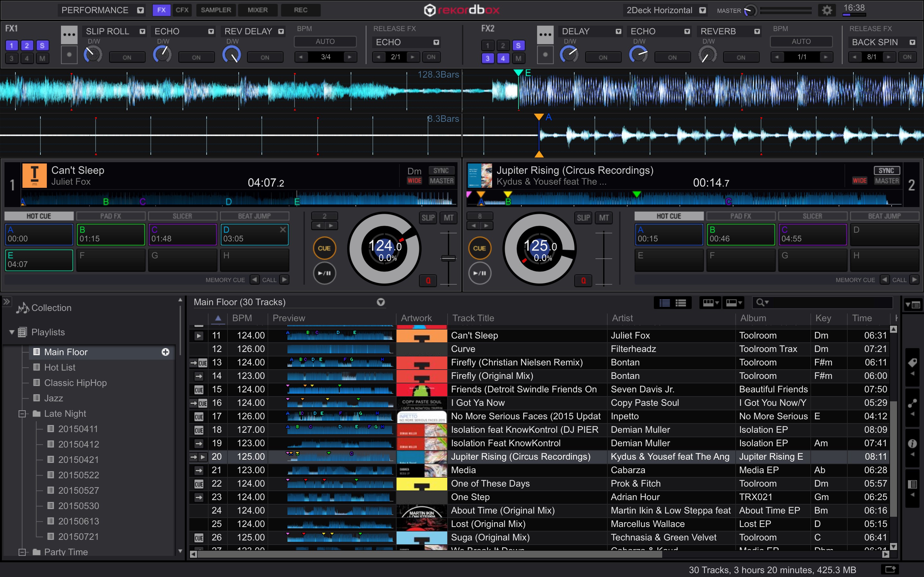Click the FX1 three-dots panel icon
The height and width of the screenshot is (577, 924).
pos(69,34)
